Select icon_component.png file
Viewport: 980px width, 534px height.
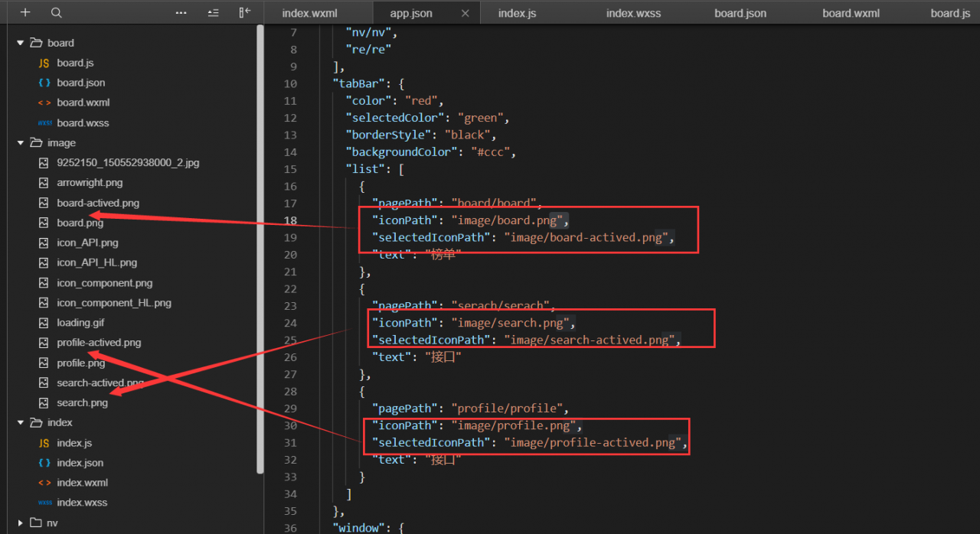pos(105,283)
